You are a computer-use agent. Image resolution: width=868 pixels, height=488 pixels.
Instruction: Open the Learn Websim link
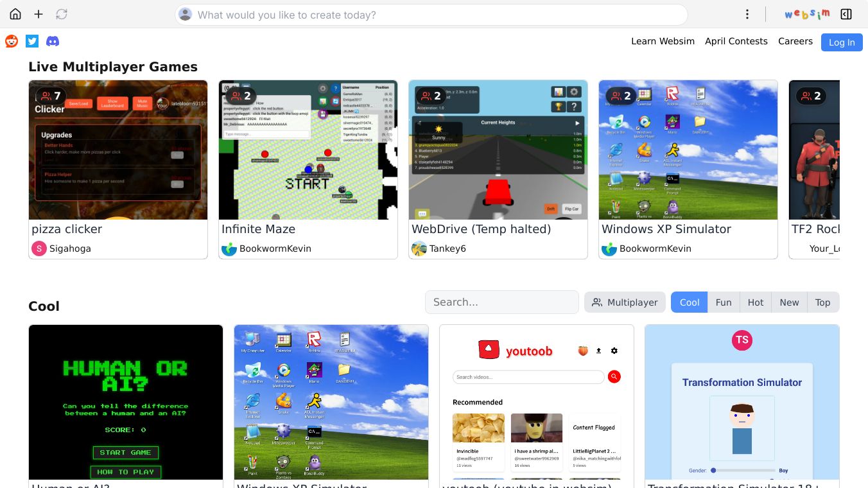663,41
